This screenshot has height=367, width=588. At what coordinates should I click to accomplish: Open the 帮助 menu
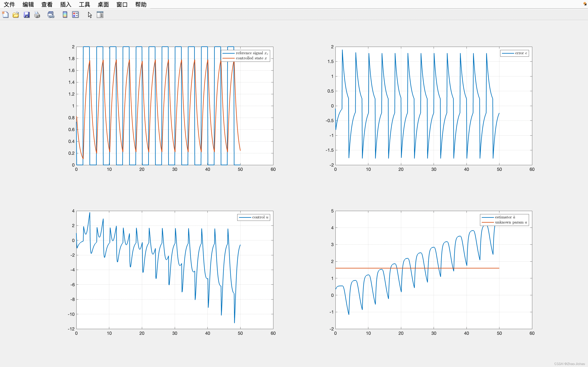141,4
